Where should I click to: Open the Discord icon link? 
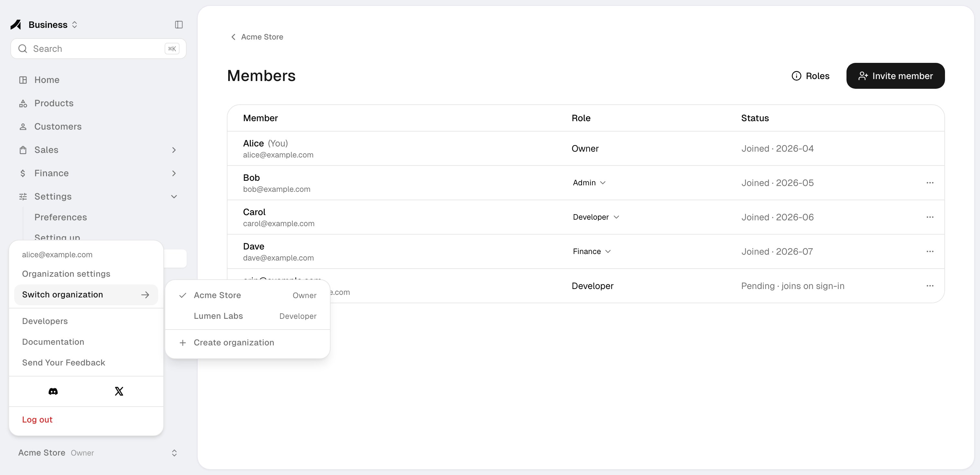53,391
